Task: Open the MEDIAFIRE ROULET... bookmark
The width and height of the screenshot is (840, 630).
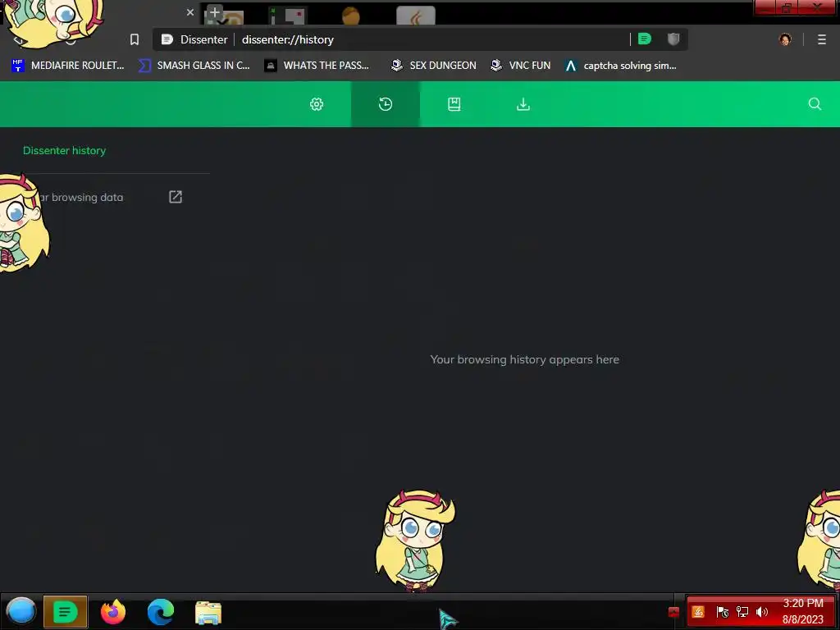Action: click(x=67, y=66)
